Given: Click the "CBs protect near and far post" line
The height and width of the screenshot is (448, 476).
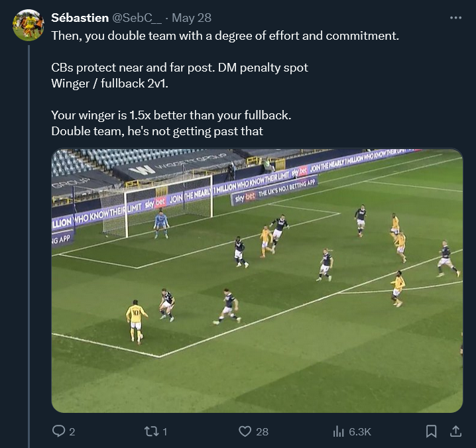Looking at the screenshot, I should click(x=179, y=68).
